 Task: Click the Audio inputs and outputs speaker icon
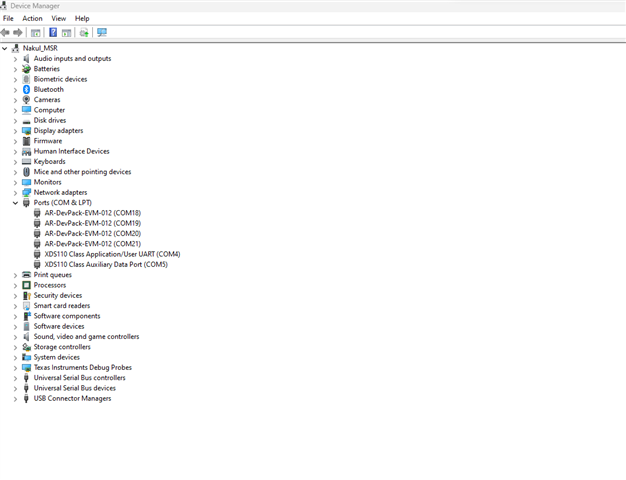tap(26, 59)
